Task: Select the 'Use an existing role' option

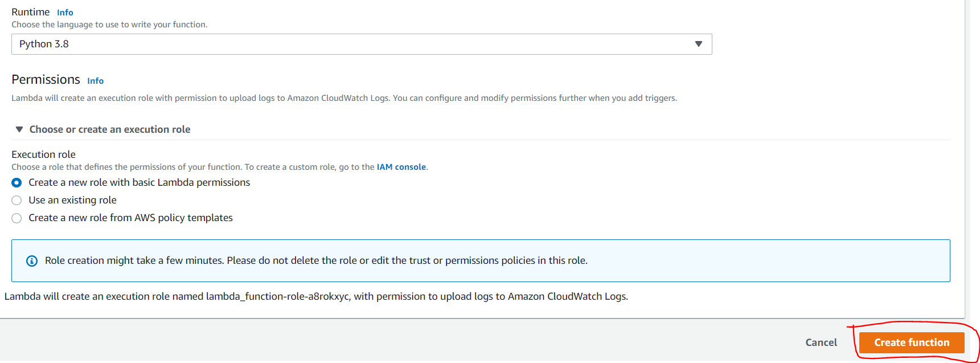Action: click(17, 201)
